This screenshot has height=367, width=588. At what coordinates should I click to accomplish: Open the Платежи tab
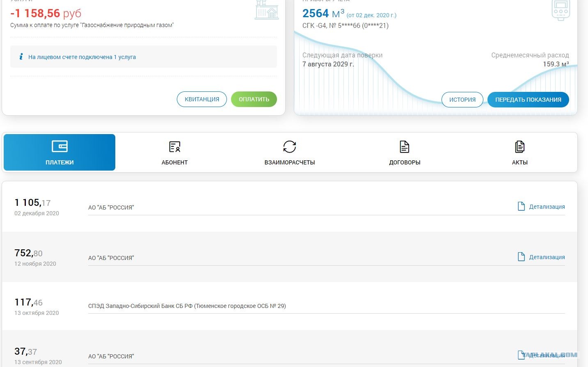(59, 152)
